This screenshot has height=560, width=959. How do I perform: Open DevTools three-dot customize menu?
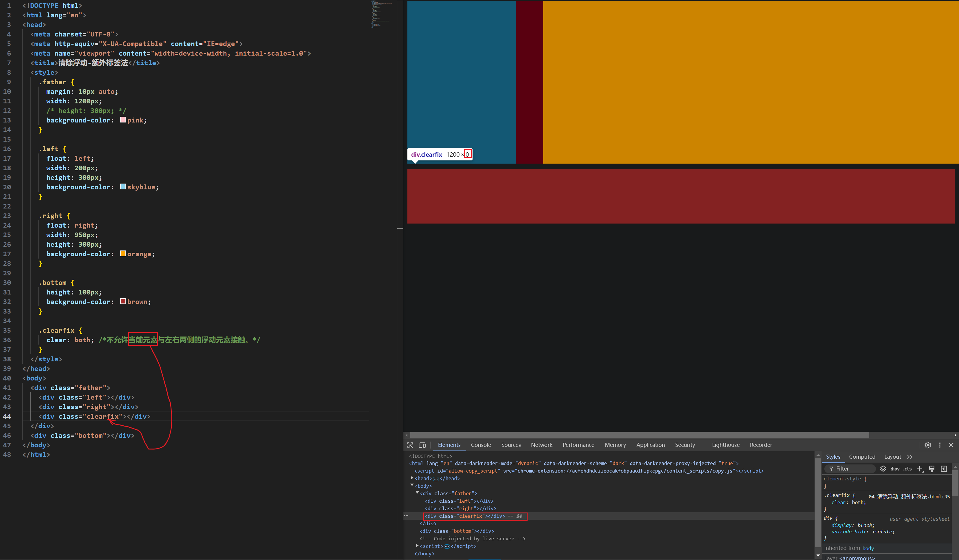tap(940, 445)
